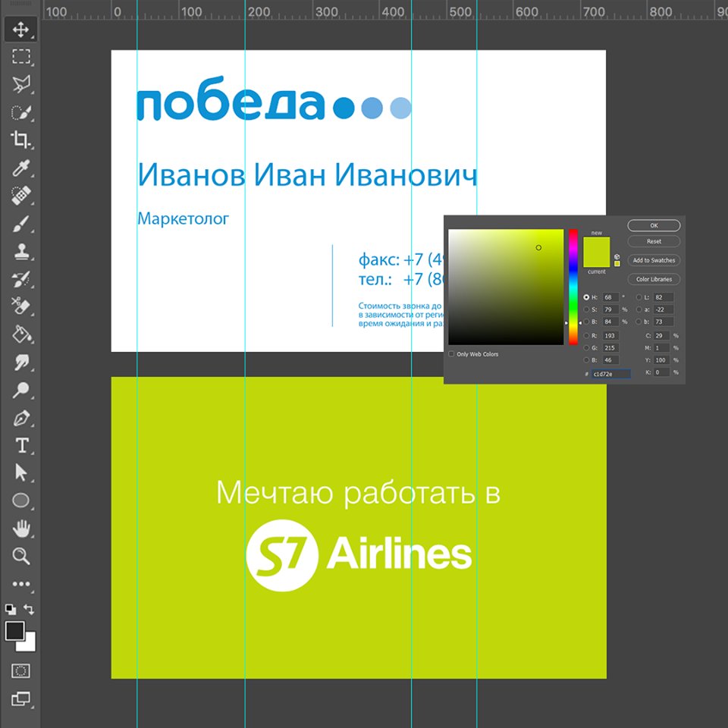The height and width of the screenshot is (728, 728).
Task: Click the S7 Airlines logo on the green card
Action: (x=359, y=555)
